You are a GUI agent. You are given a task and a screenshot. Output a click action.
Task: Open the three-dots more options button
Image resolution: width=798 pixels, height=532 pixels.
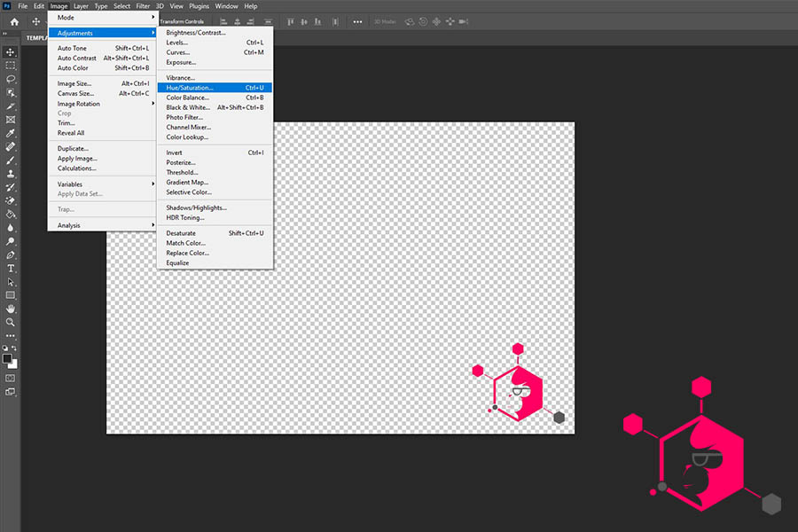(357, 22)
